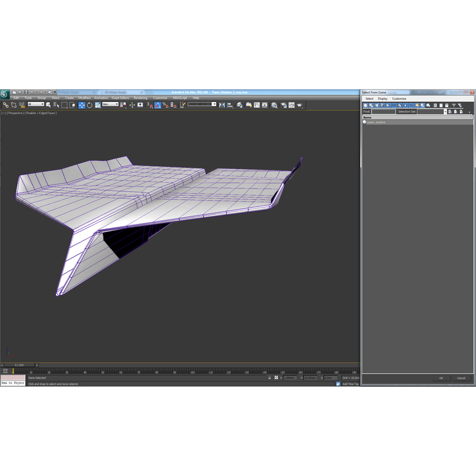Open the Selection Set dropdown in the dialog

coord(445,111)
